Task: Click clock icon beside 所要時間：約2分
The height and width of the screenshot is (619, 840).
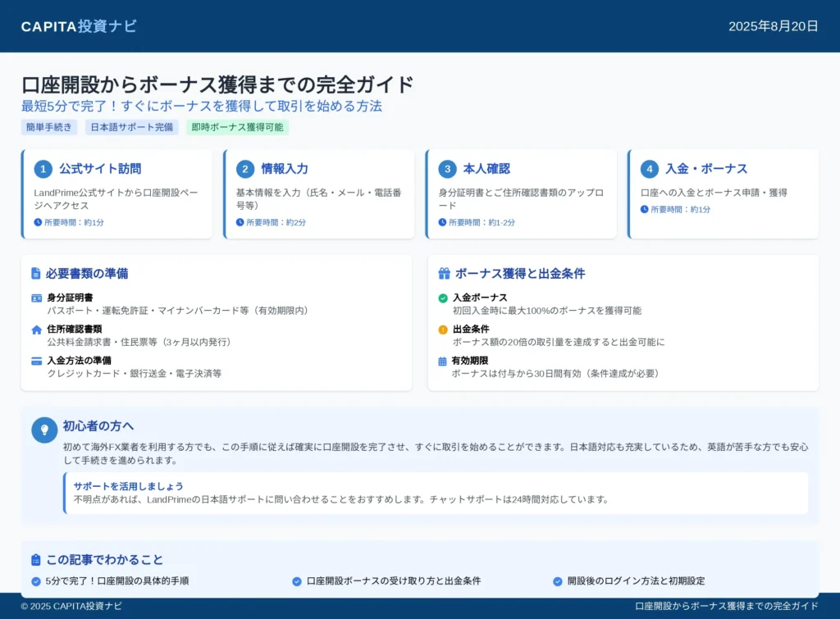Action: [x=240, y=222]
